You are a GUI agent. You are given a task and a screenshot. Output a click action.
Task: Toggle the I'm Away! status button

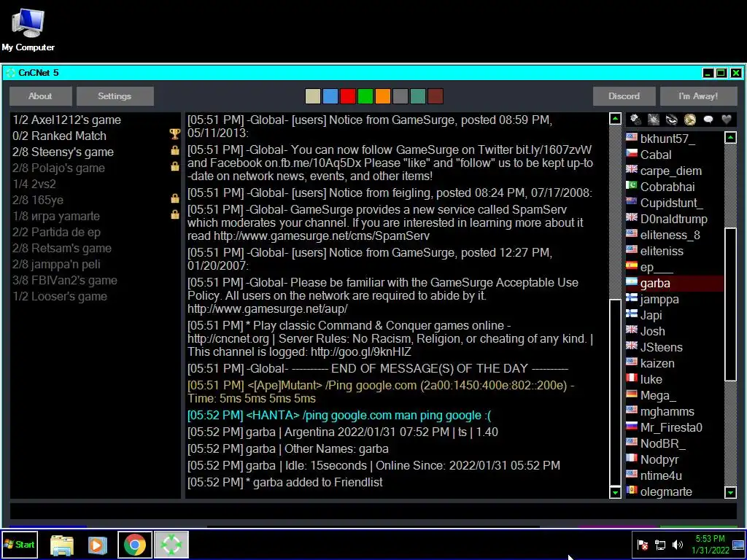click(698, 96)
